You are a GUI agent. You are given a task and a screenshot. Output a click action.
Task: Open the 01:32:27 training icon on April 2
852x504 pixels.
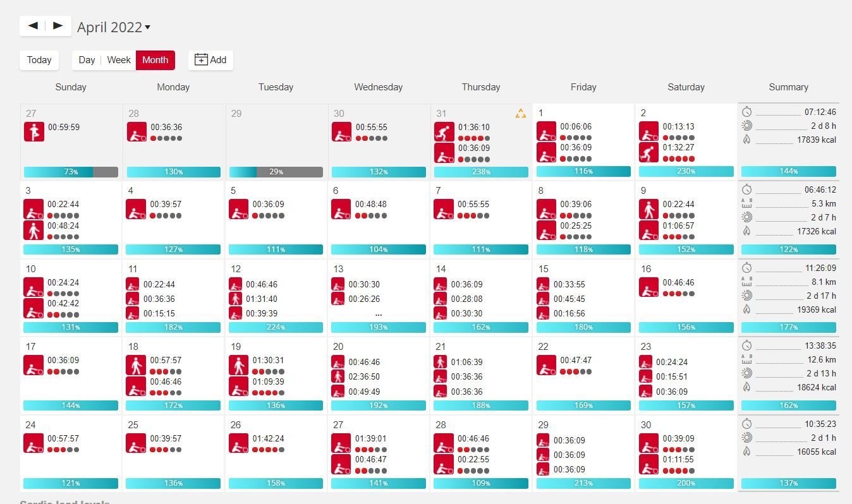(x=648, y=153)
